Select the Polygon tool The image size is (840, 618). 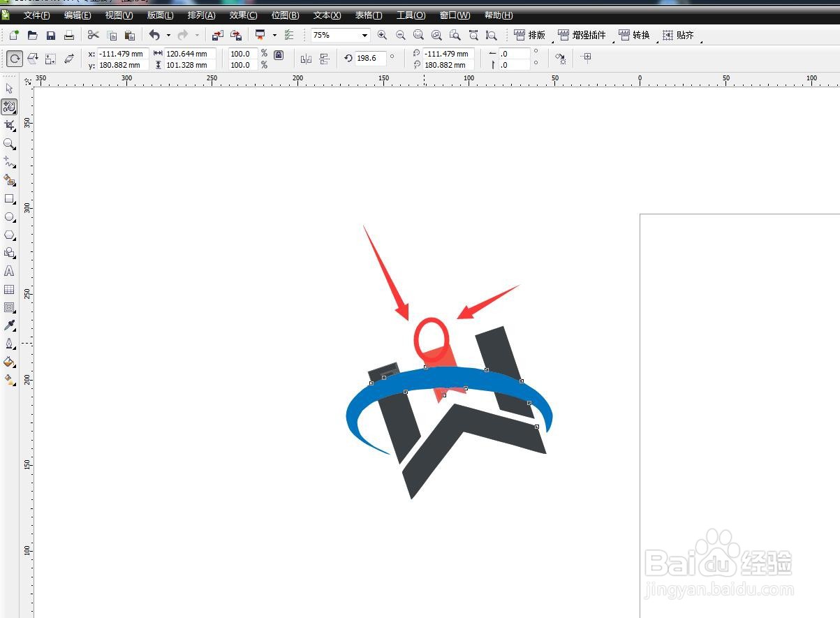(x=9, y=235)
